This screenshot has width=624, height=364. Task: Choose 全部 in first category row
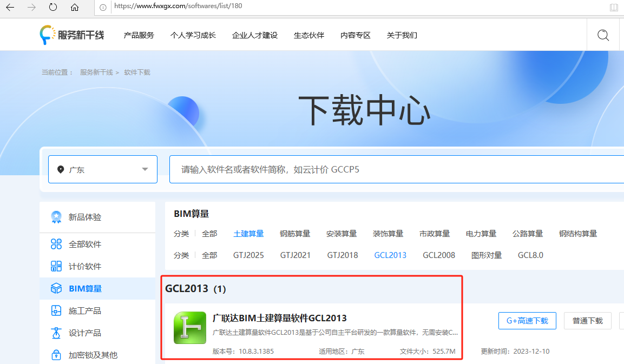pos(209,234)
